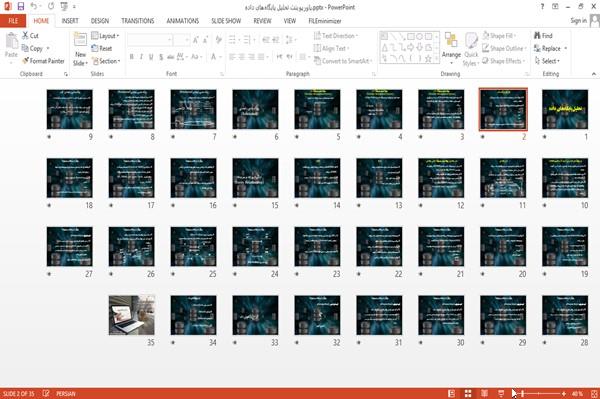Select slide 15 thumbnail
This screenshot has width=600, height=399.
click(x=255, y=178)
